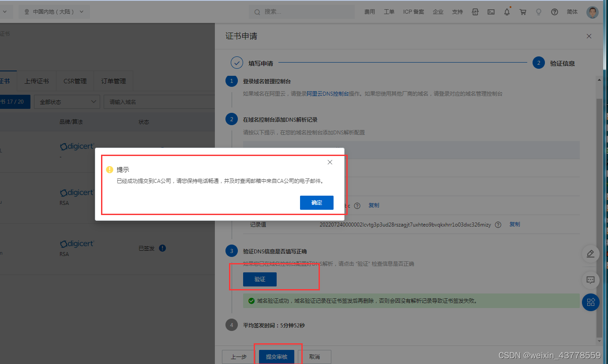This screenshot has height=364, width=608.
Task: Open the 全部状态 status filter dropdown
Action: click(x=67, y=102)
